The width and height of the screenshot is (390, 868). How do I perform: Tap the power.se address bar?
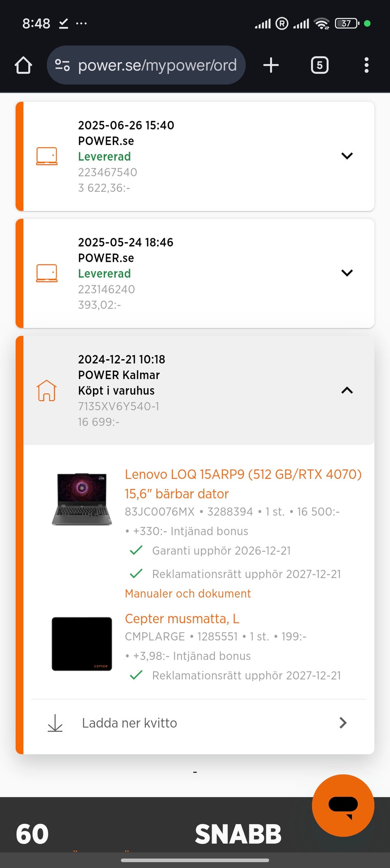coord(157,65)
